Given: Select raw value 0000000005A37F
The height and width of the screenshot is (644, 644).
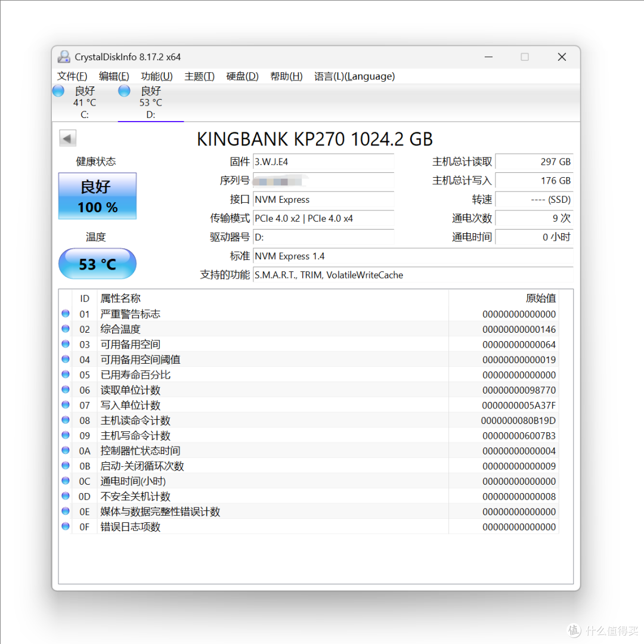Looking at the screenshot, I should 519,405.
